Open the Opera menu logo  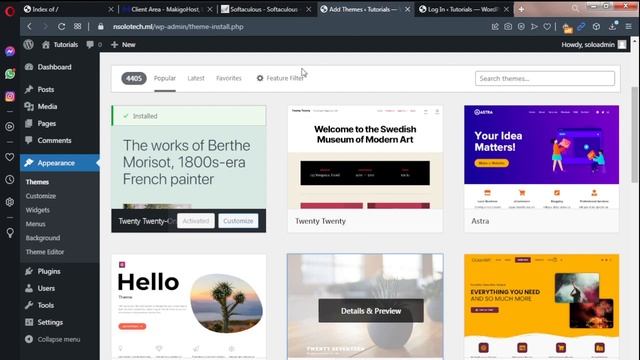[10, 11]
